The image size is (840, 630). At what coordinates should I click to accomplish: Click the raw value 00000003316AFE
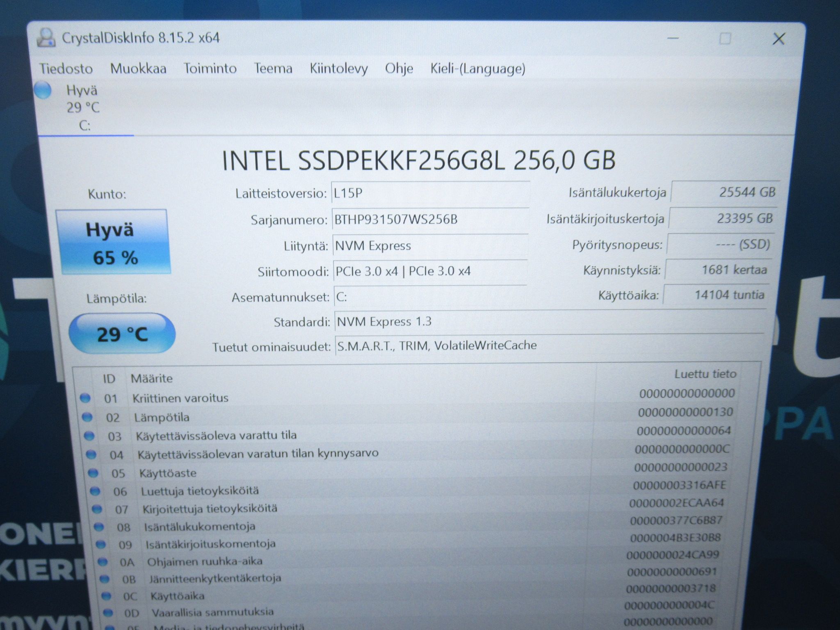(680, 485)
